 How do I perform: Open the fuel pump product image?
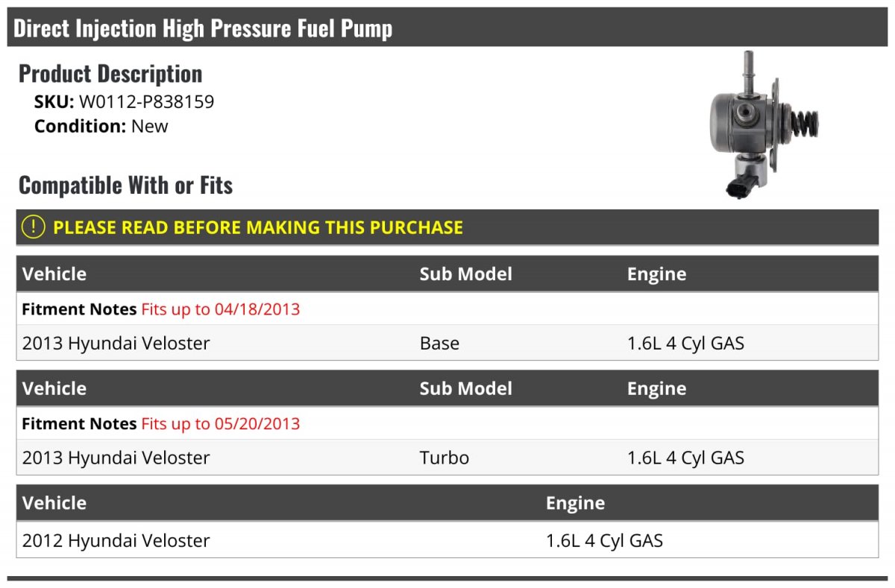[764, 124]
